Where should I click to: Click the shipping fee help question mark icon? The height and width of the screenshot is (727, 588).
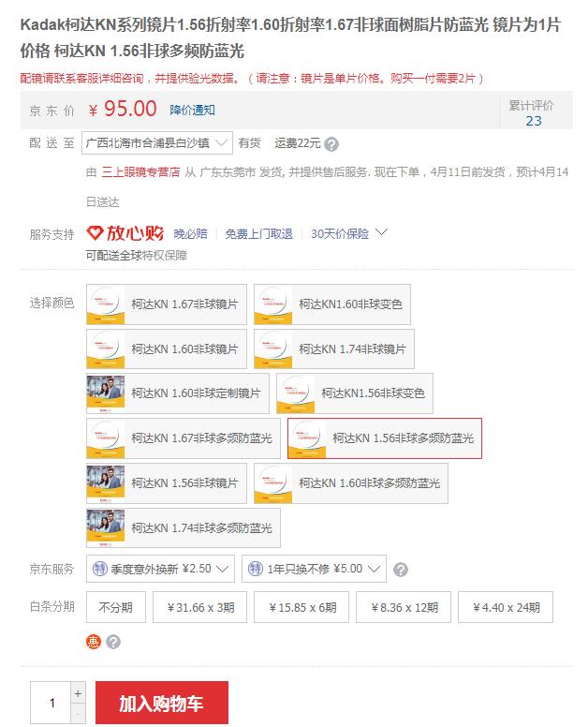[331, 144]
